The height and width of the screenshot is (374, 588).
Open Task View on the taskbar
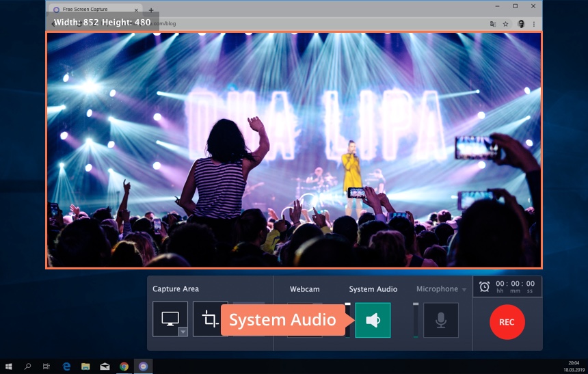[46, 366]
